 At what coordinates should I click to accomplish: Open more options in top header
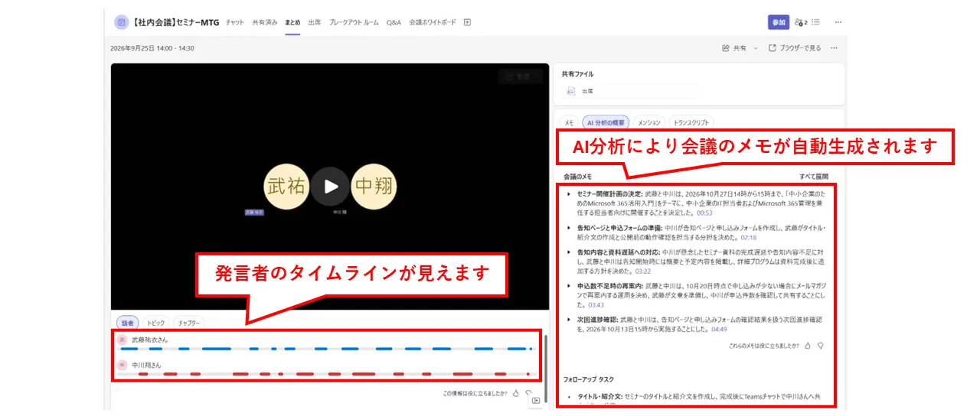point(838,22)
